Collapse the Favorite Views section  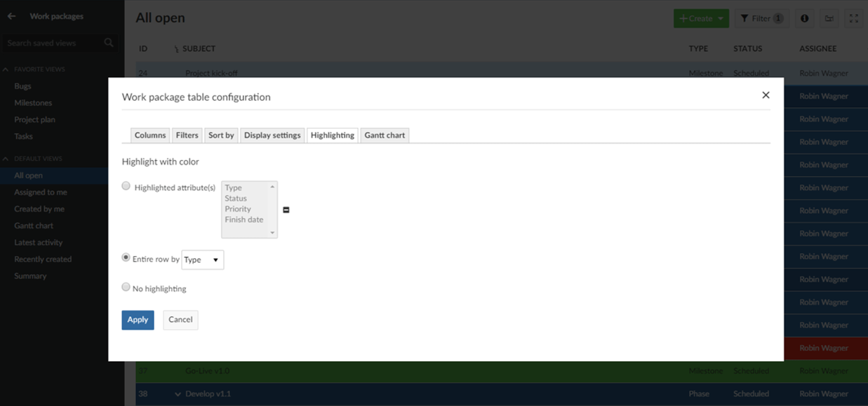tap(6, 69)
